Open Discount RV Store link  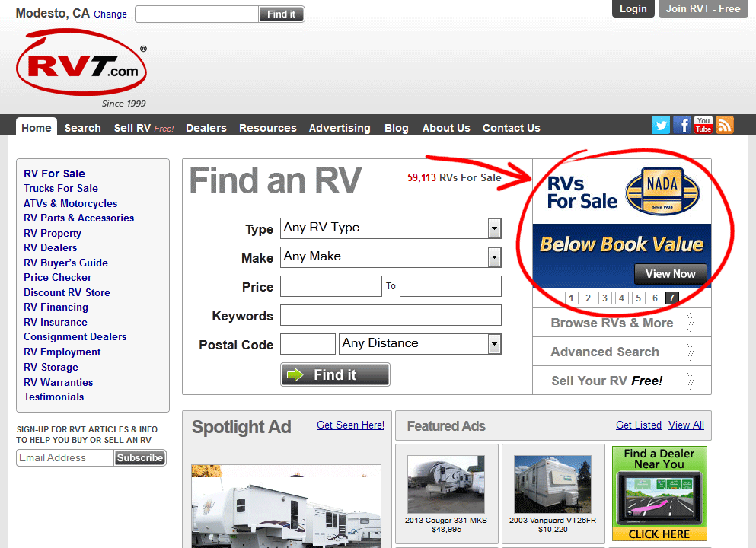click(67, 292)
